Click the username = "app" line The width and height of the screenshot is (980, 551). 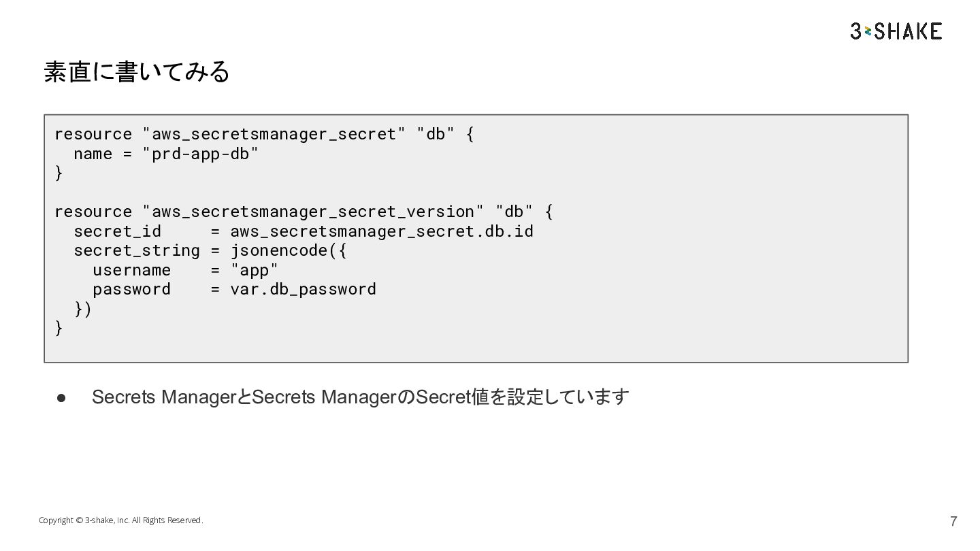coord(186,270)
